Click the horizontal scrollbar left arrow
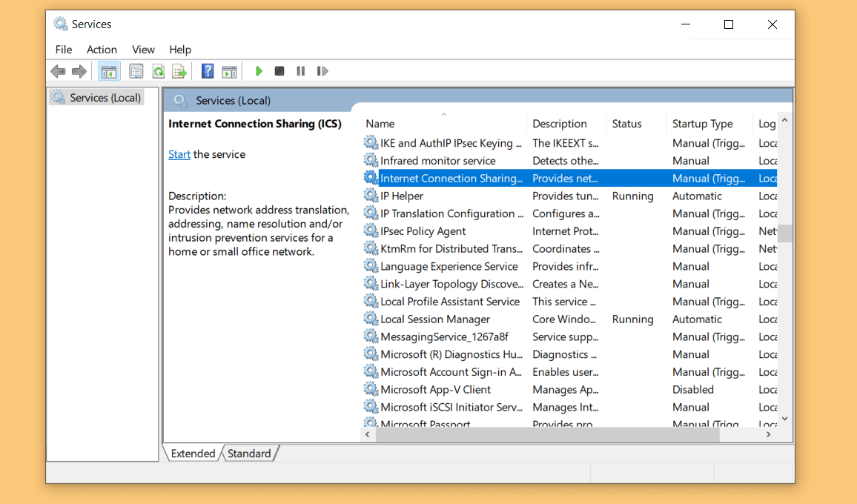 368,434
